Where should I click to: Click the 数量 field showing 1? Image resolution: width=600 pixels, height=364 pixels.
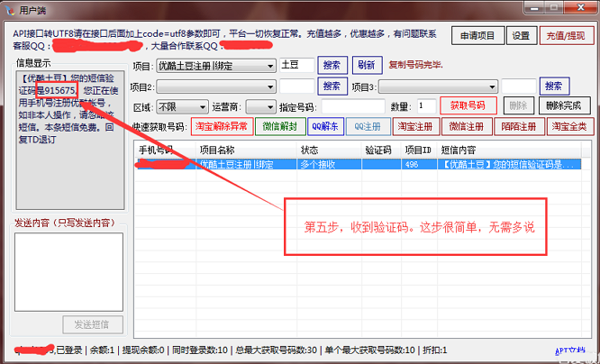pyautogui.click(x=427, y=106)
